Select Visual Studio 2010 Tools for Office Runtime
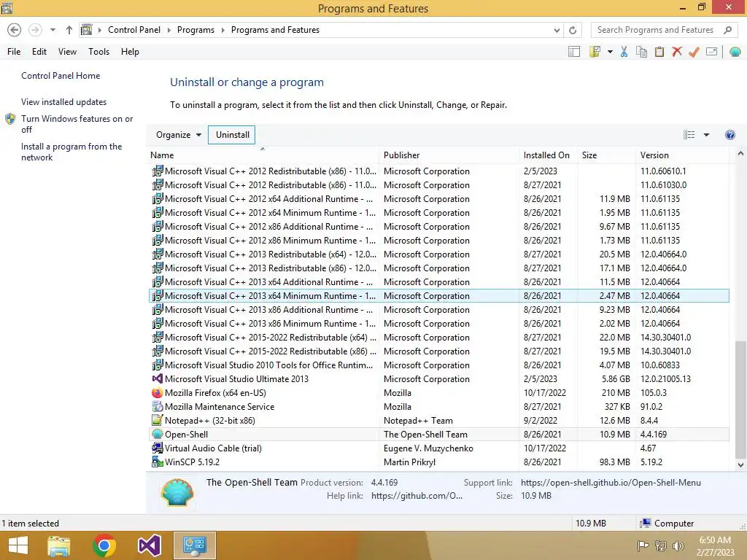Image resolution: width=747 pixels, height=560 pixels. click(438, 365)
